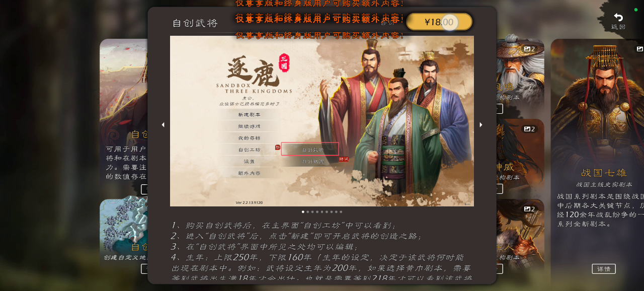This screenshot has height=291, width=644.
Task: Click the 凤鸣 old warrior portrait card
Action: click(520, 76)
